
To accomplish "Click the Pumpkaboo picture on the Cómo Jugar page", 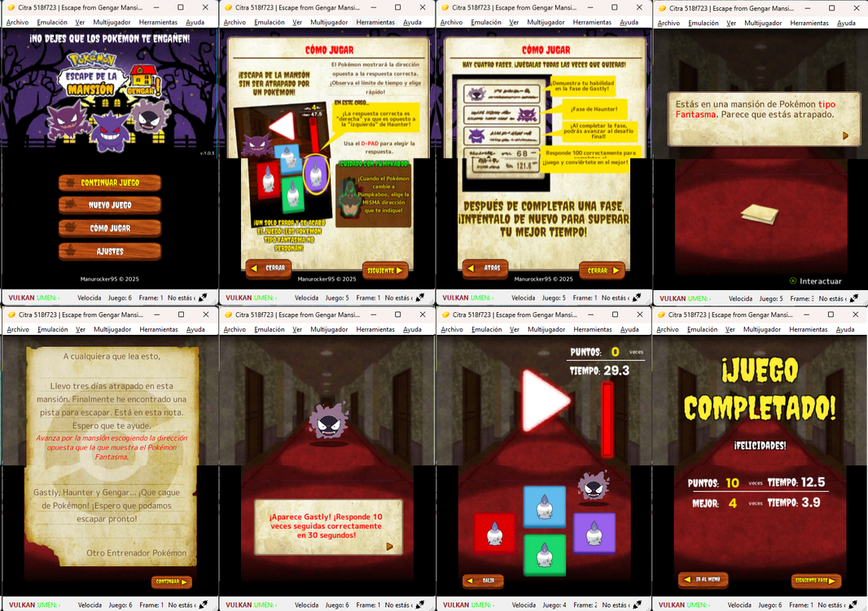I will point(349,198).
